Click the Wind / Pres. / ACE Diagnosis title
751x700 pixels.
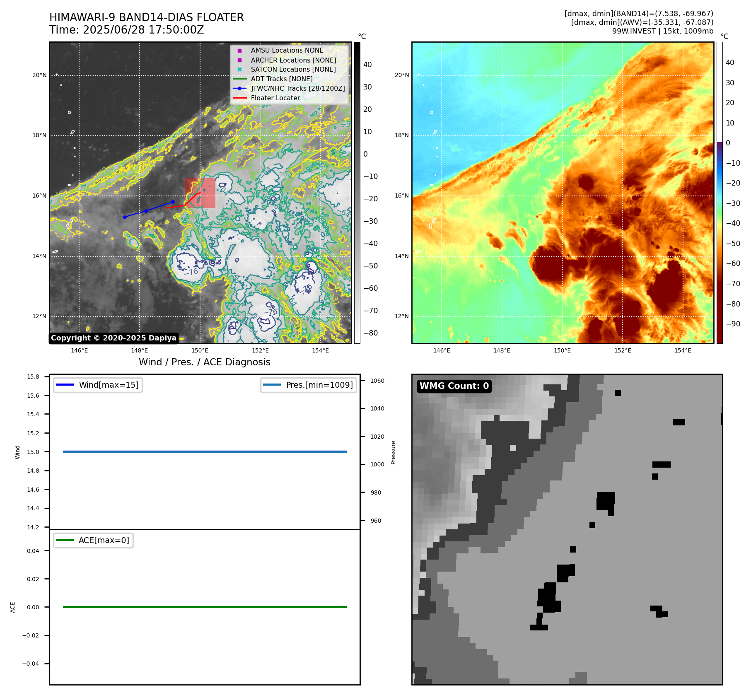click(205, 362)
